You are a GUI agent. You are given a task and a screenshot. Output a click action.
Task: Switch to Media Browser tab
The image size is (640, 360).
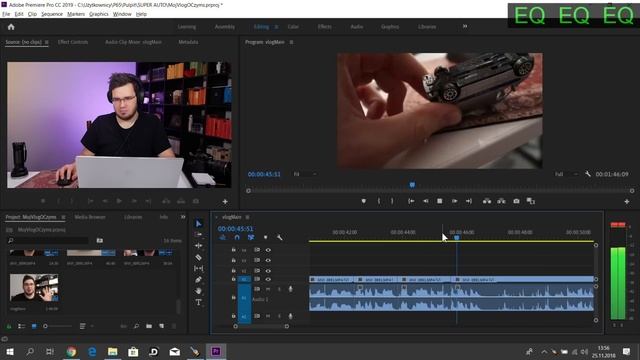pyautogui.click(x=90, y=217)
